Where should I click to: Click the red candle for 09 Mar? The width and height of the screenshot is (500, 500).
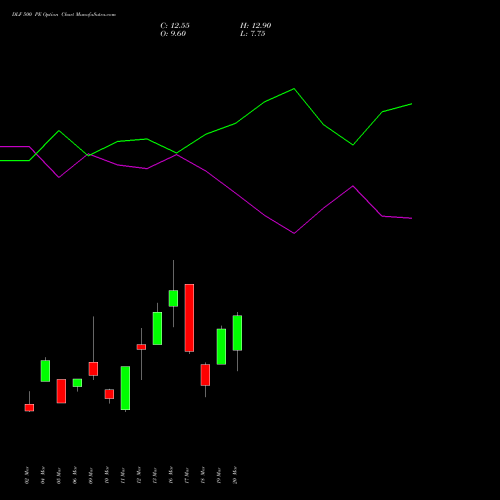point(93,369)
